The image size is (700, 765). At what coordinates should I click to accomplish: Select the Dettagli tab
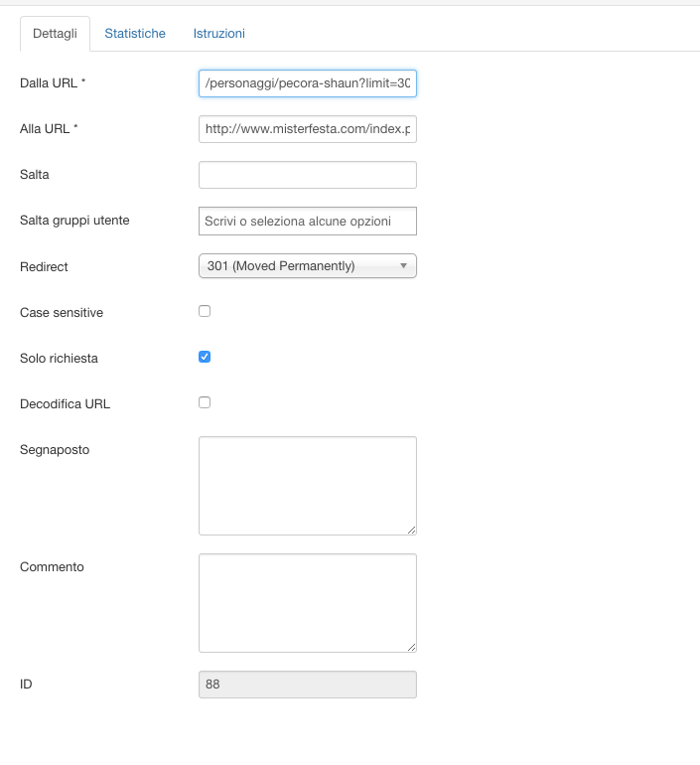55,34
